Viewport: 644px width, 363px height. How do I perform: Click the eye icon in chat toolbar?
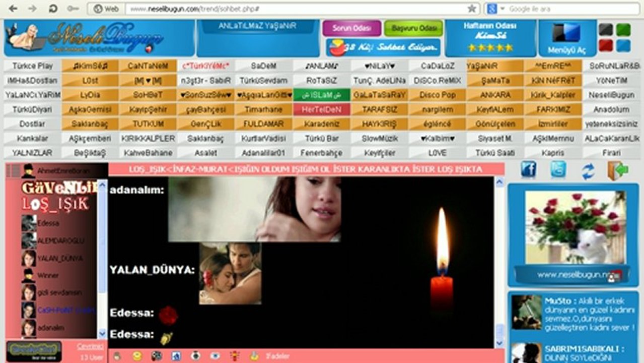[215, 356]
